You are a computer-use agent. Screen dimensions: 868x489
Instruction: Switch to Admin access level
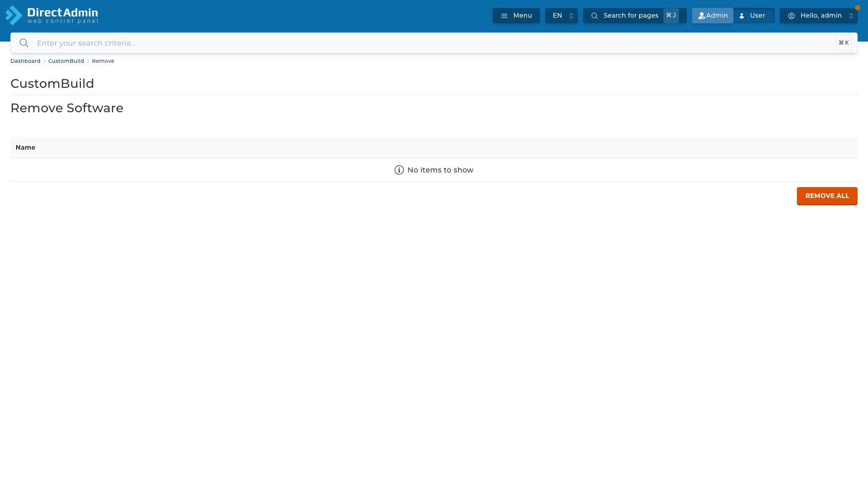tap(713, 16)
